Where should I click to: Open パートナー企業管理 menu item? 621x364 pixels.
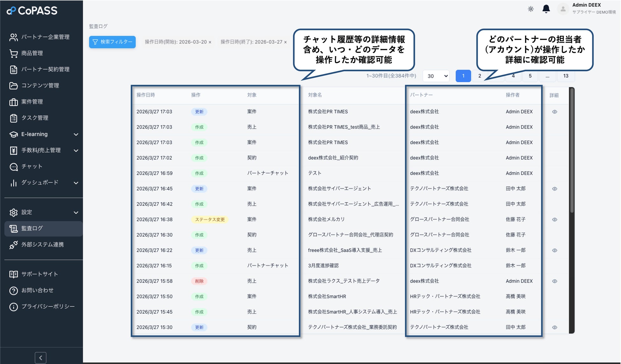tap(45, 37)
